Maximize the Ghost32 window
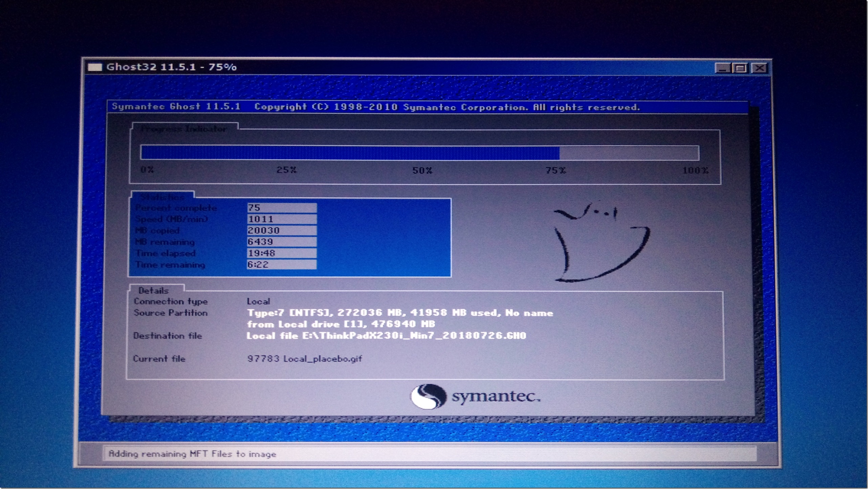The width and height of the screenshot is (868, 489). click(740, 68)
